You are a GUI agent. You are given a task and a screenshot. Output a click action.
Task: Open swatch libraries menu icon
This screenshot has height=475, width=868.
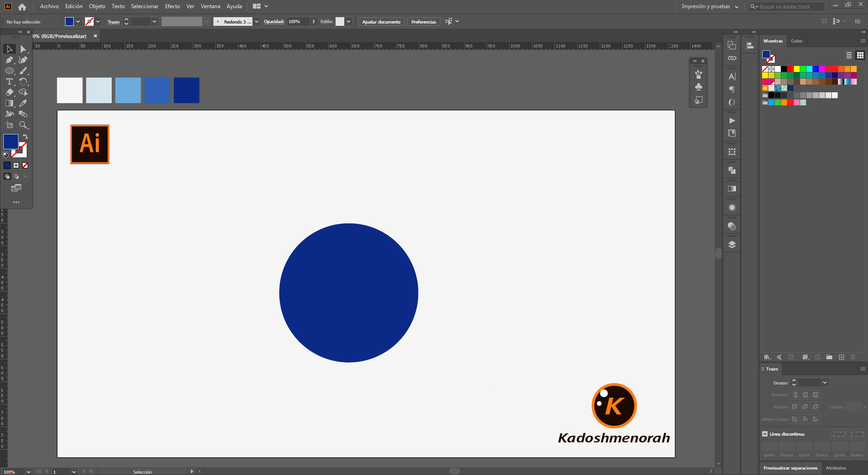point(767,357)
